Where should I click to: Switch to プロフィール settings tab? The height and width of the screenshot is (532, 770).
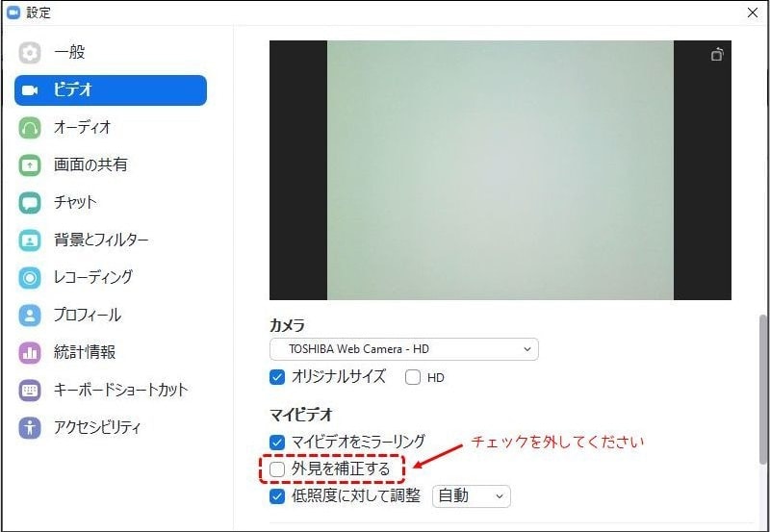click(87, 315)
